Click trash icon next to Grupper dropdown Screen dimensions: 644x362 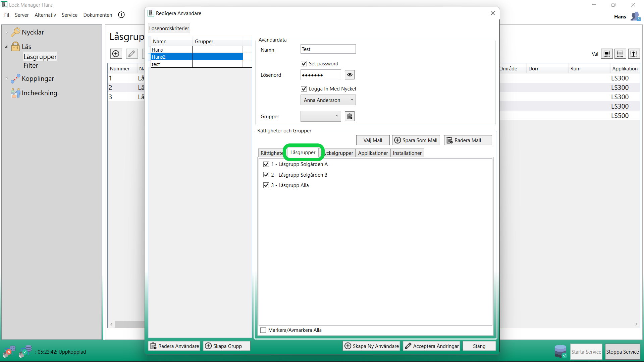point(350,116)
